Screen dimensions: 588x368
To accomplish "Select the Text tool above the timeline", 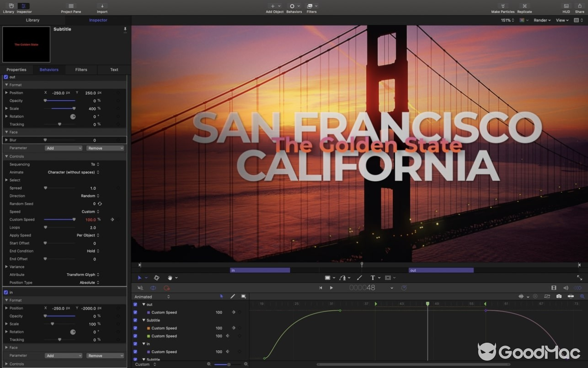I will point(373,277).
